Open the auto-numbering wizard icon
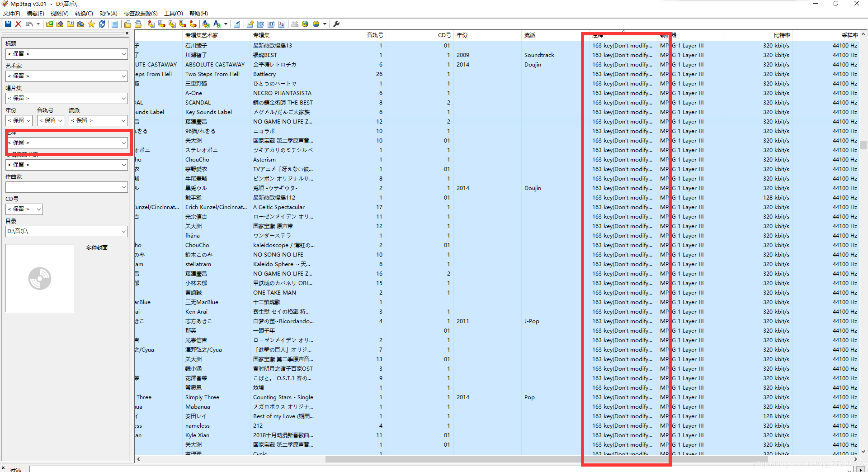Screen dimensions: 868x472 click(x=281, y=24)
